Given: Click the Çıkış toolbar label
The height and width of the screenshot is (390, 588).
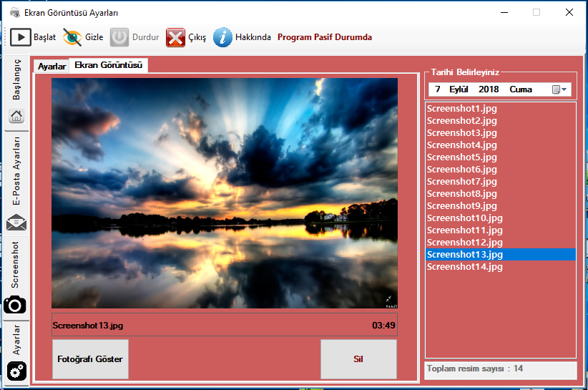Looking at the screenshot, I should pyautogui.click(x=197, y=37).
